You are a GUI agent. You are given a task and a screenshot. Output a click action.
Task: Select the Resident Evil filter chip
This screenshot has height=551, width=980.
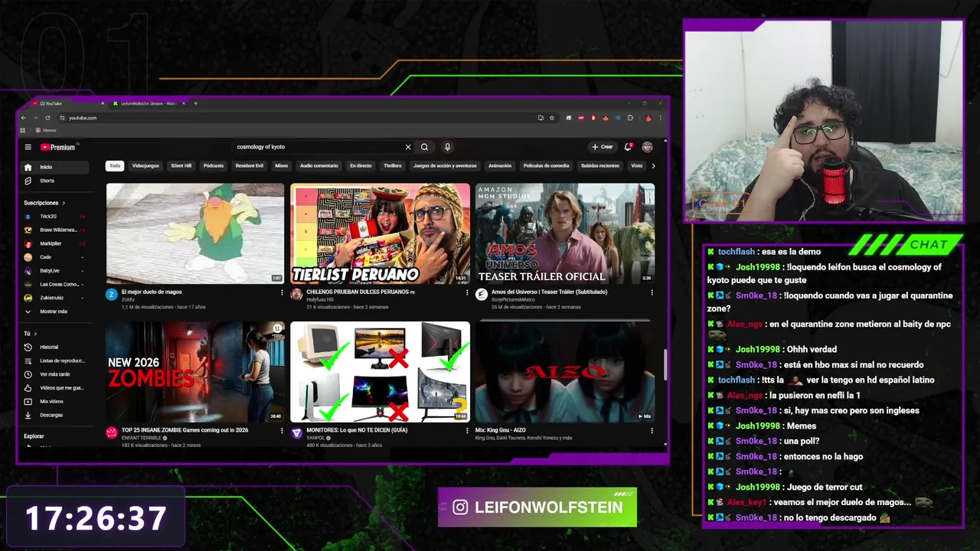(250, 165)
